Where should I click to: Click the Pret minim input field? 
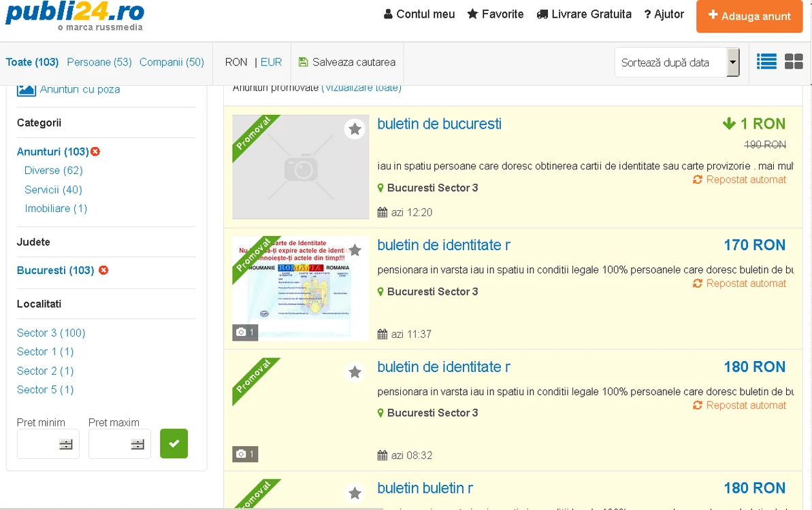tap(48, 444)
